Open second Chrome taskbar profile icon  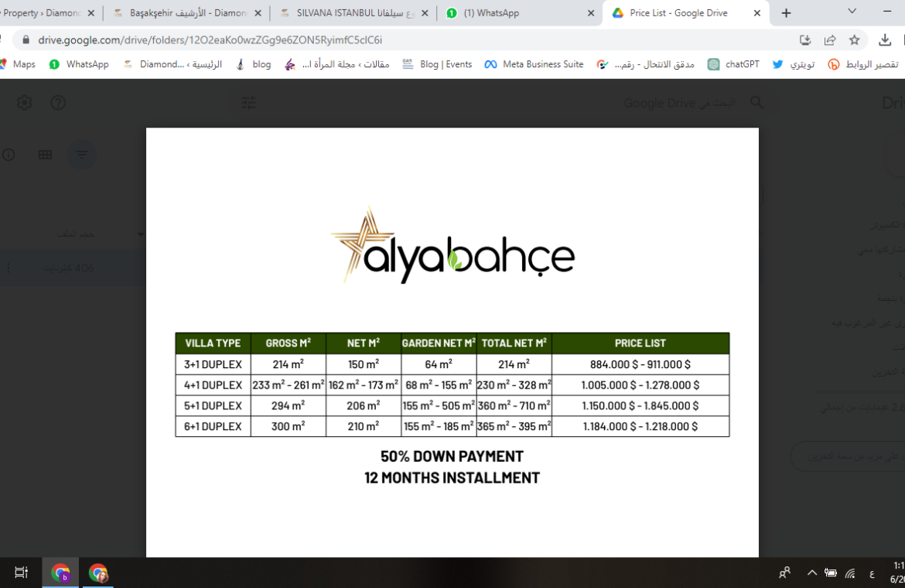(98, 573)
